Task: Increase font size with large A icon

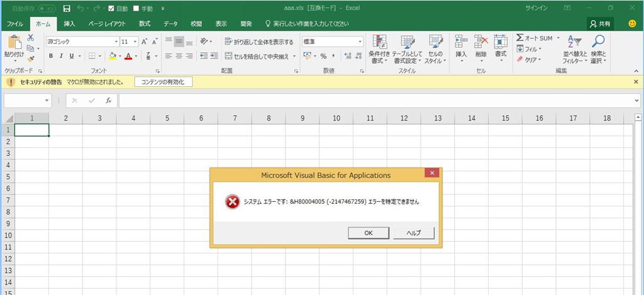Action: coord(144,42)
